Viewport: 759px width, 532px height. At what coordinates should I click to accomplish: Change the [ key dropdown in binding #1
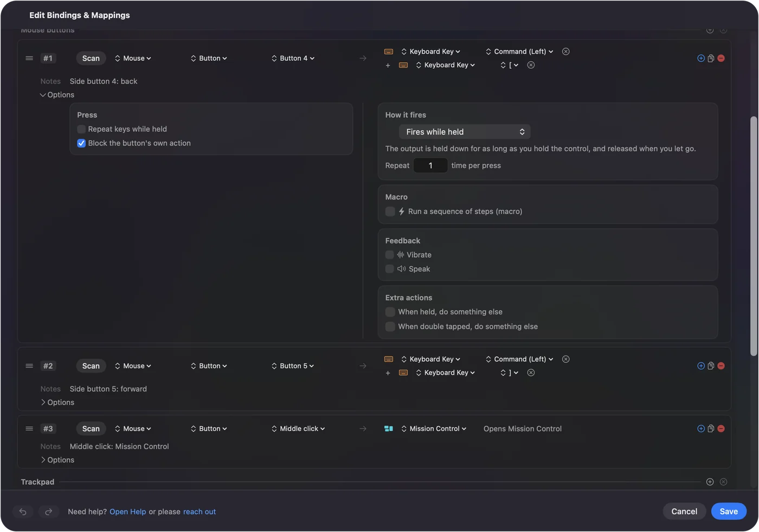point(510,65)
